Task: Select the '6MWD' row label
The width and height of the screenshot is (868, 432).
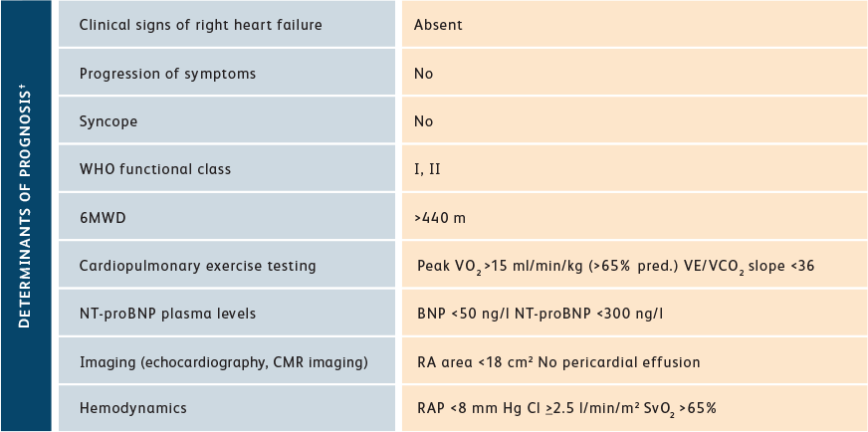Action: [103, 218]
